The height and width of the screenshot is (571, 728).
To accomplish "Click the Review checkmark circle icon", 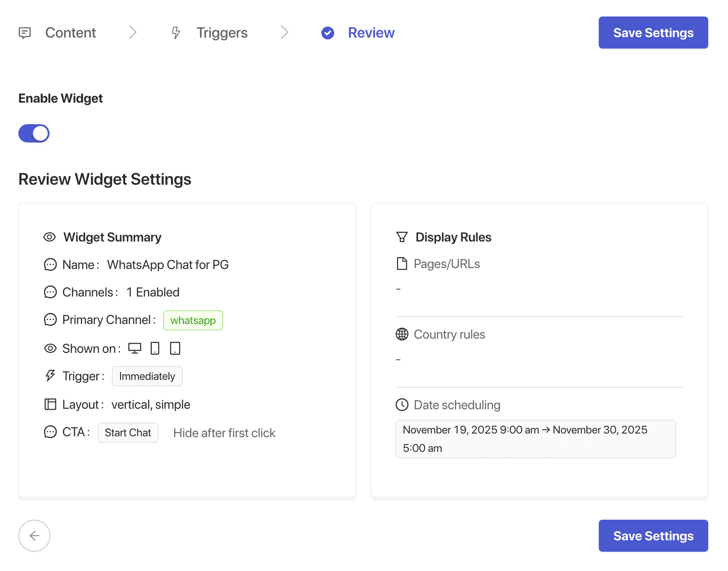I will click(x=327, y=33).
